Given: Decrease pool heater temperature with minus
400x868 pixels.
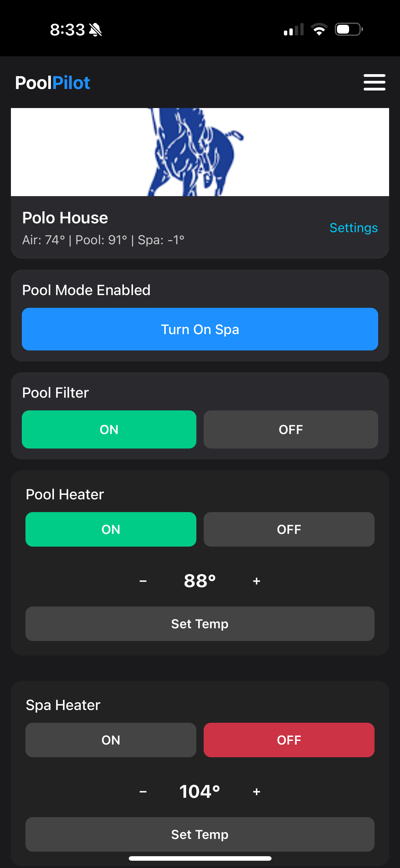Looking at the screenshot, I should click(x=143, y=581).
